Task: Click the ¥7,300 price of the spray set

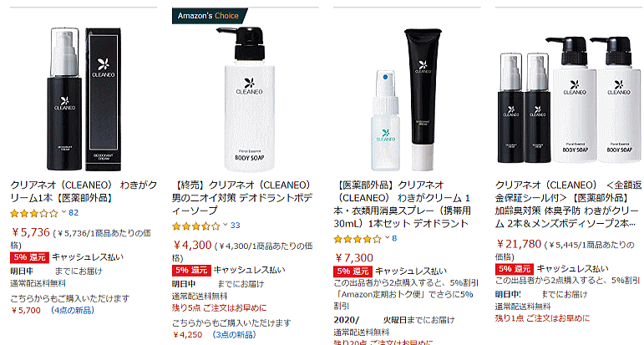Action: pyautogui.click(x=354, y=258)
